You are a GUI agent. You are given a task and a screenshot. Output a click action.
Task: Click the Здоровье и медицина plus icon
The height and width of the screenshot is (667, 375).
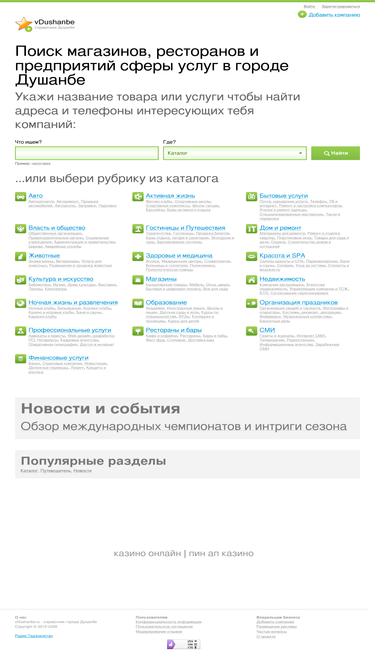[x=138, y=256]
